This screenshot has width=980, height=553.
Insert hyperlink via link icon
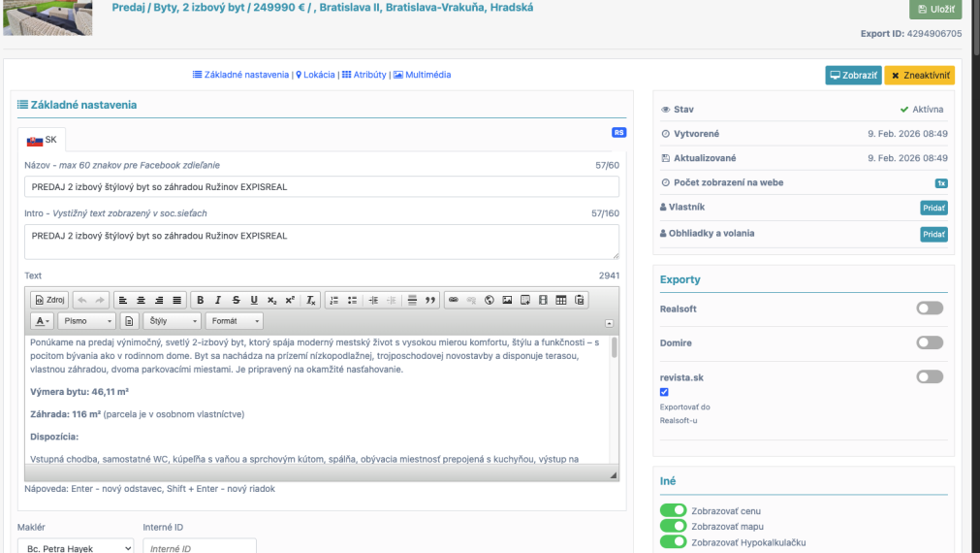point(454,301)
